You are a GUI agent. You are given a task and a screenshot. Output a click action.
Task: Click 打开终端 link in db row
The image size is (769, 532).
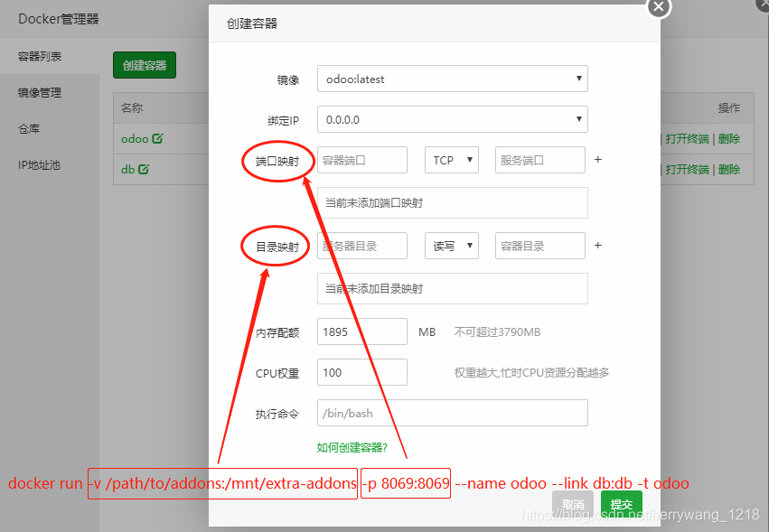click(x=687, y=170)
